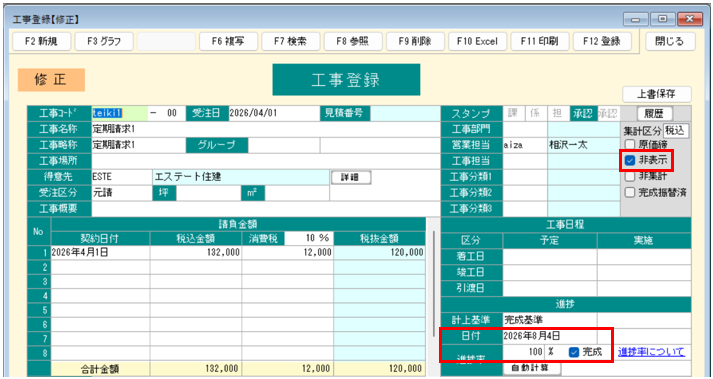Click the 進捗 日付 field 2026年8月4日
Image resolution: width=713 pixels, height=379 pixels.
click(x=550, y=336)
